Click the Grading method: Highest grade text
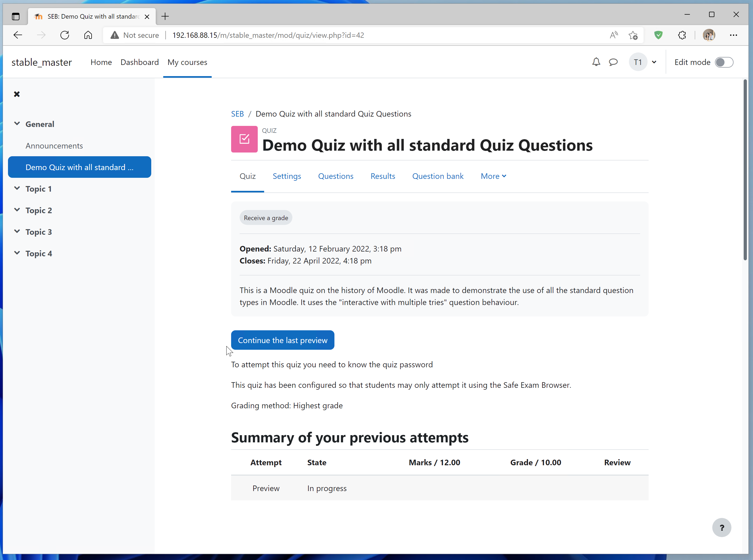 [287, 405]
